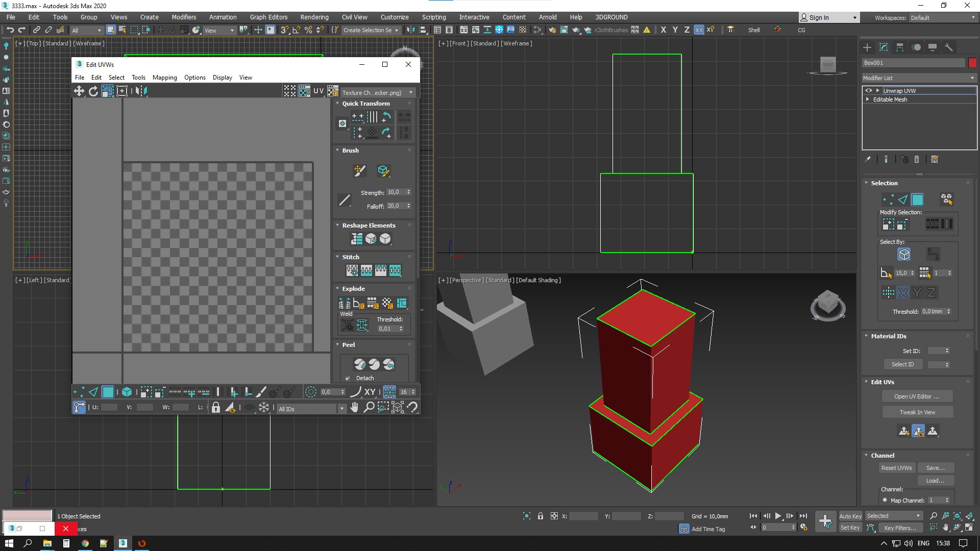Select Edge sub-object mode in Selection rollout
This screenshot has height=551, width=980.
click(903, 199)
